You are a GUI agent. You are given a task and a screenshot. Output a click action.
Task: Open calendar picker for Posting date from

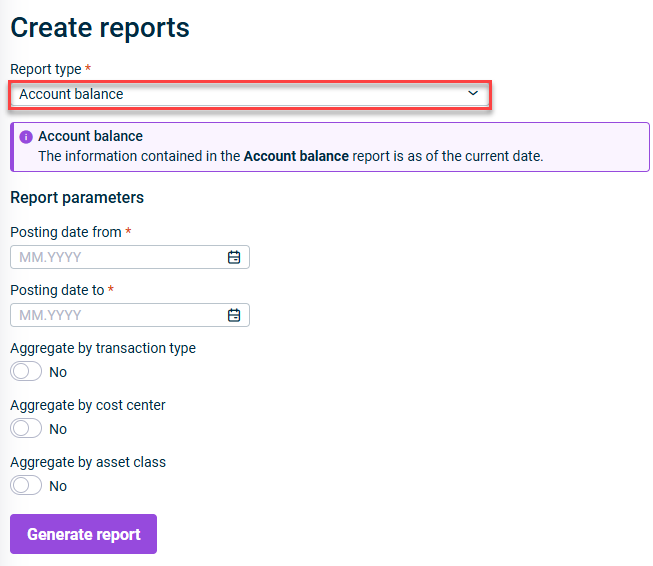234,257
